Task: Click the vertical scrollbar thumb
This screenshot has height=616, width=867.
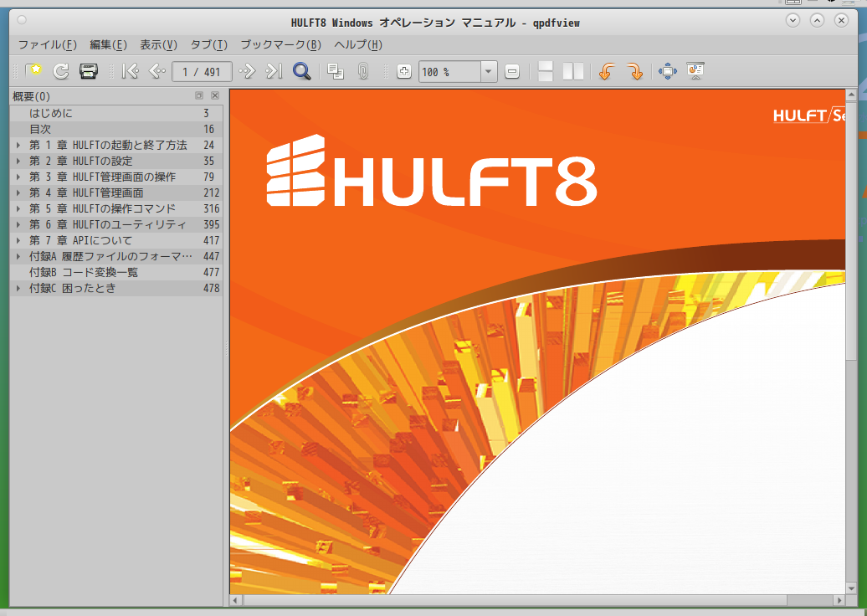Action: click(x=852, y=231)
